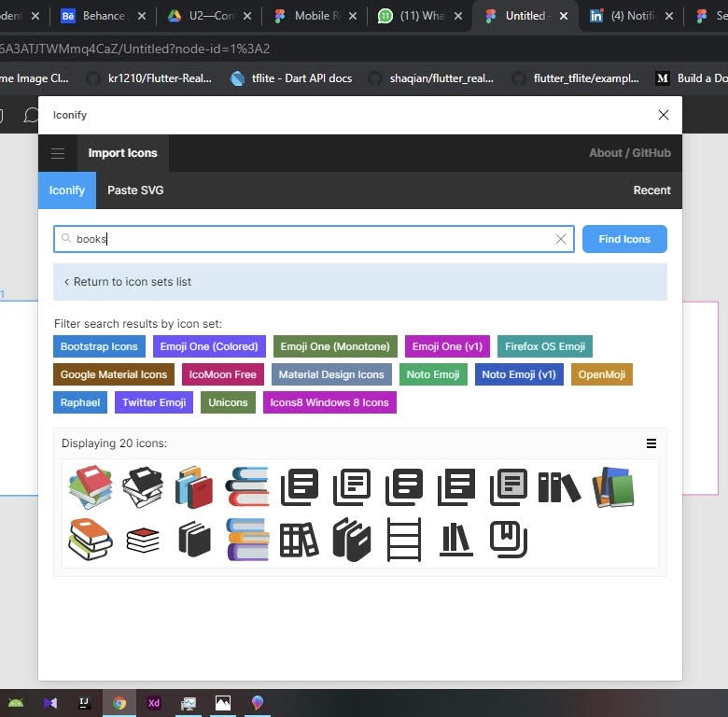728x717 pixels.
Task: Close the Iconify plugin dialog
Action: point(663,115)
